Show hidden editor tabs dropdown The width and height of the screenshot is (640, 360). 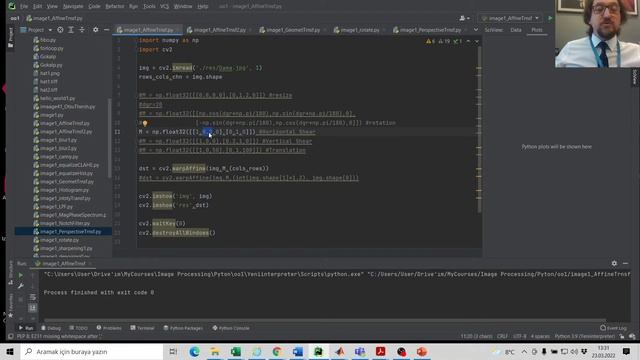pyautogui.click(x=476, y=30)
